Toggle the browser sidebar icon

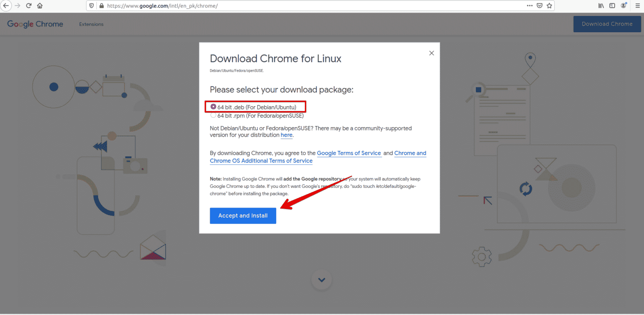point(612,5)
